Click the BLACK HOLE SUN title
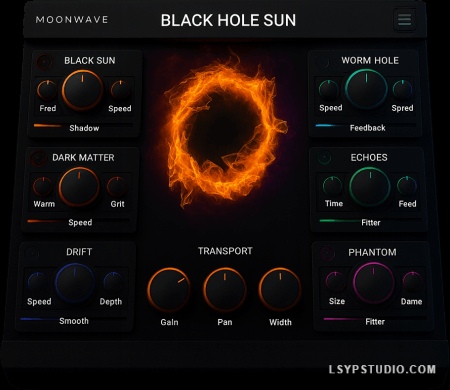The height and width of the screenshot is (390, 450). (x=228, y=20)
